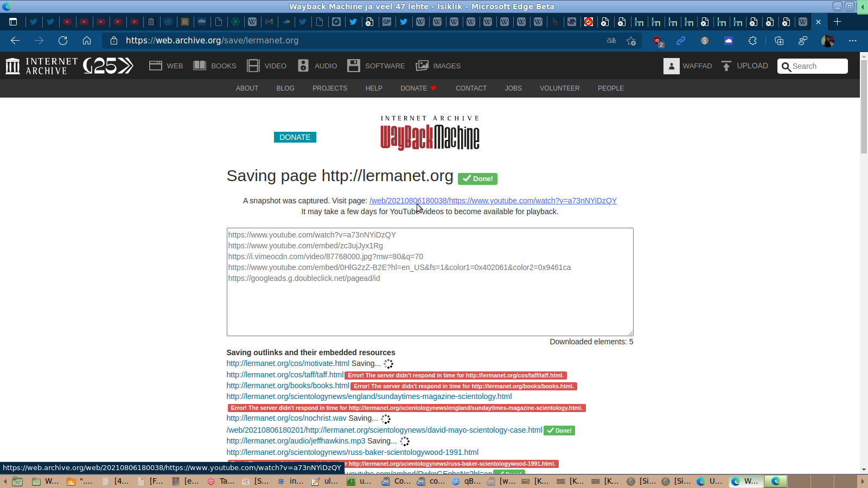
Task: Open the Blog menu item
Action: click(285, 88)
